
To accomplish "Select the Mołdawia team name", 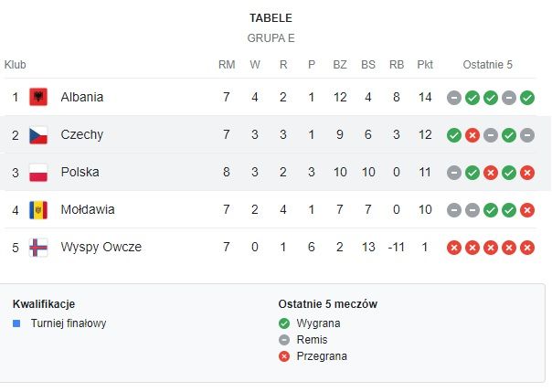I will tap(87, 209).
